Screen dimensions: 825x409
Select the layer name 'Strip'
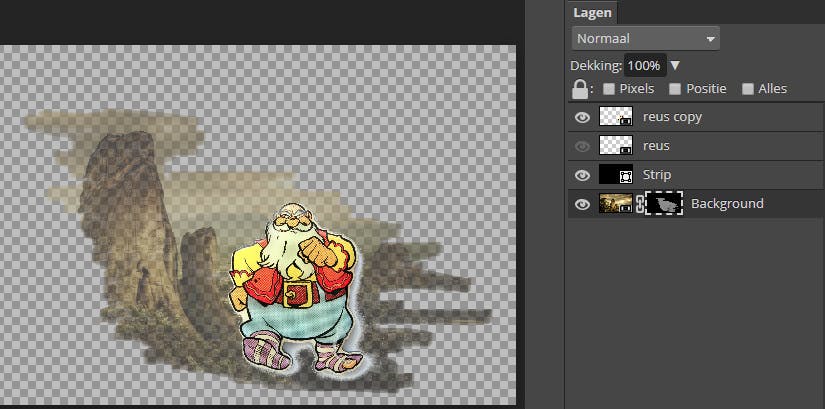click(x=657, y=175)
